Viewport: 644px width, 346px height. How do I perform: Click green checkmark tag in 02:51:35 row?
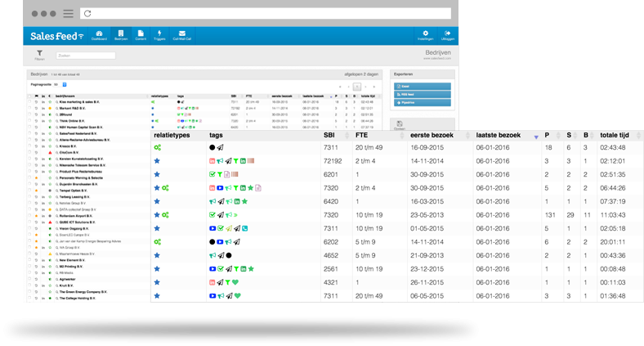click(212, 174)
